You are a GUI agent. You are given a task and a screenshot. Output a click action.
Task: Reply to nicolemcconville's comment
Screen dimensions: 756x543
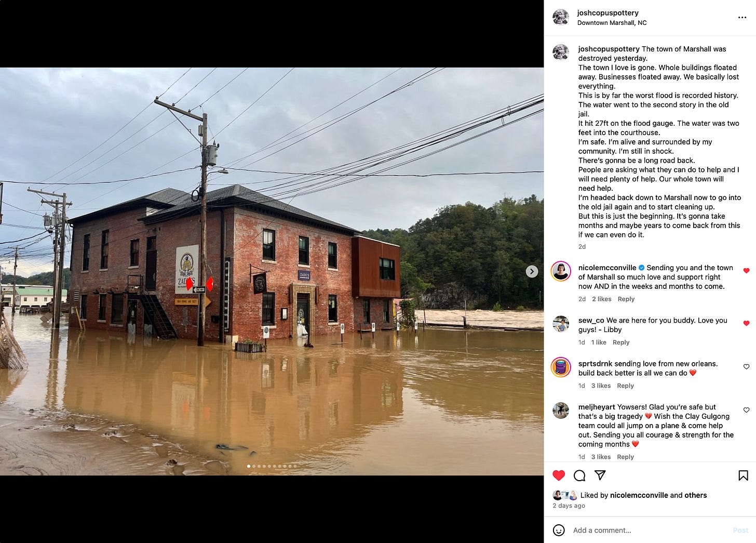626,299
